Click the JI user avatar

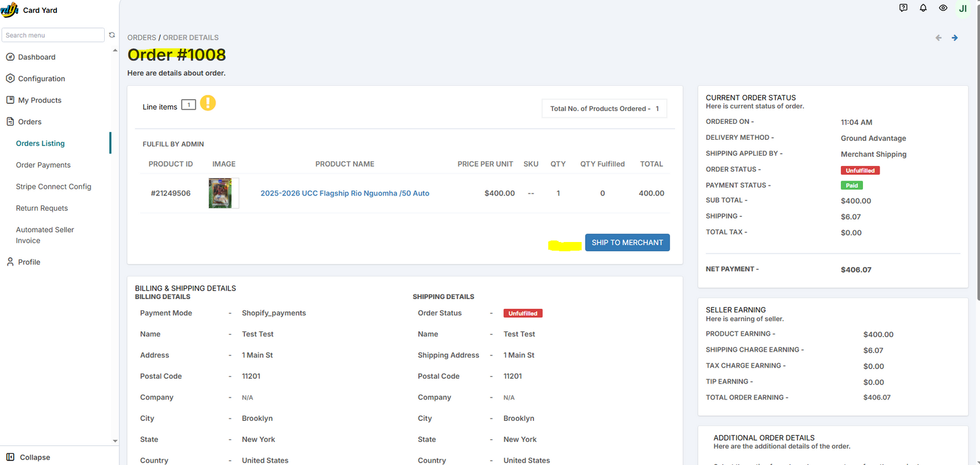(963, 9)
